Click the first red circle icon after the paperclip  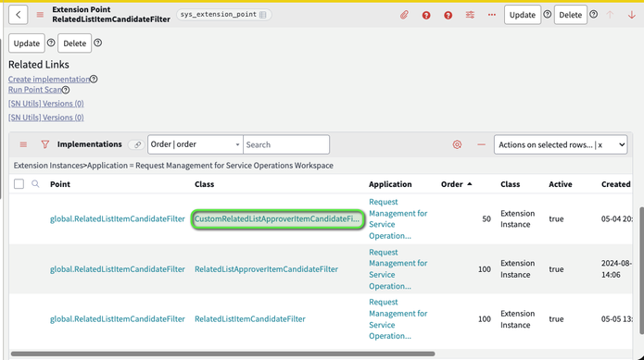tap(426, 15)
